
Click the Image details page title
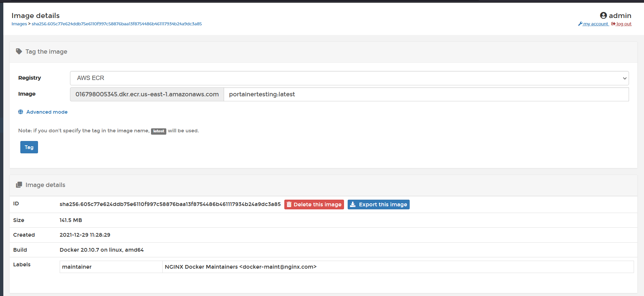pos(36,16)
